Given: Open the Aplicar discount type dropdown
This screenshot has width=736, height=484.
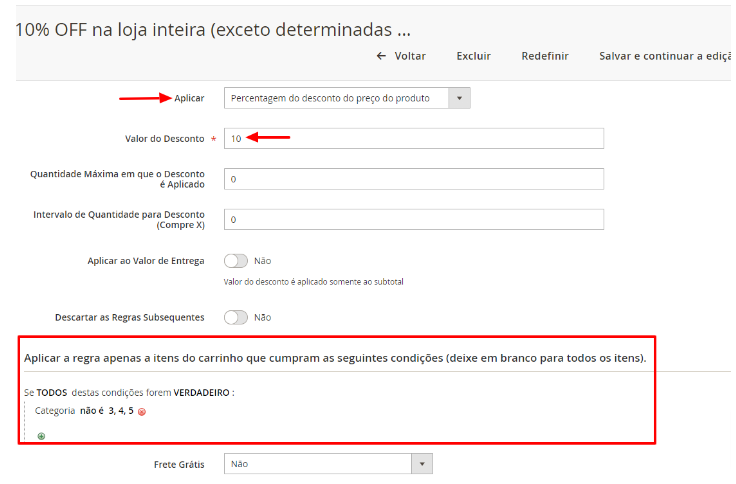Looking at the screenshot, I should (x=346, y=98).
